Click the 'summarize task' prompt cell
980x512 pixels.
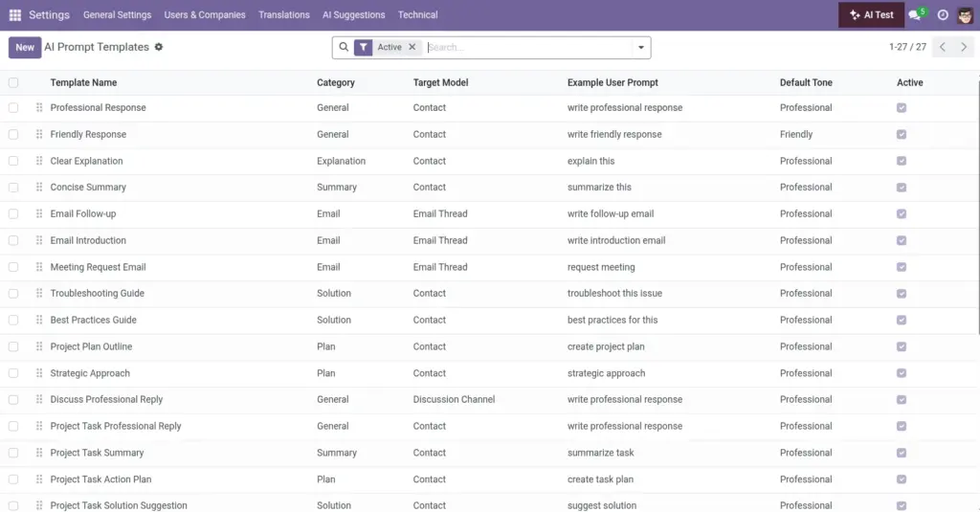coord(601,453)
